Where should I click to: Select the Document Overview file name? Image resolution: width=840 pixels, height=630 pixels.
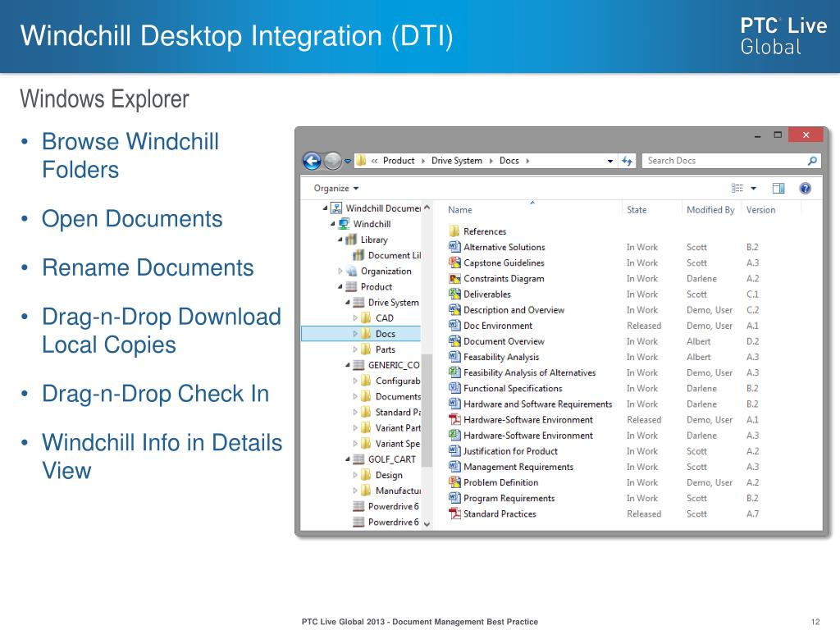point(504,341)
